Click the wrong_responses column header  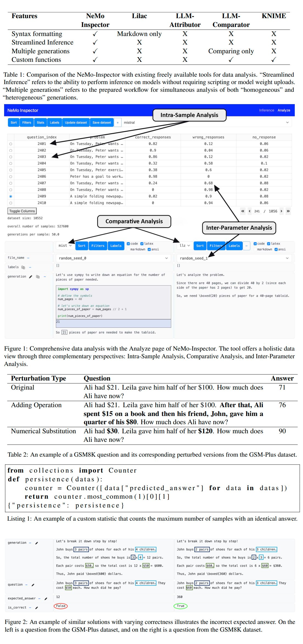click(208, 137)
